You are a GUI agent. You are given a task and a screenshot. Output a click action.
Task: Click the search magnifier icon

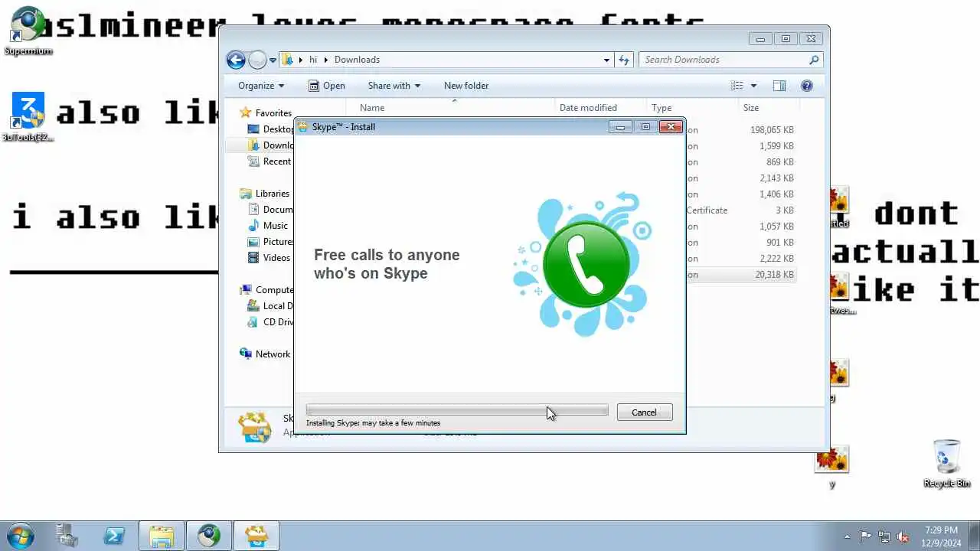click(x=814, y=60)
